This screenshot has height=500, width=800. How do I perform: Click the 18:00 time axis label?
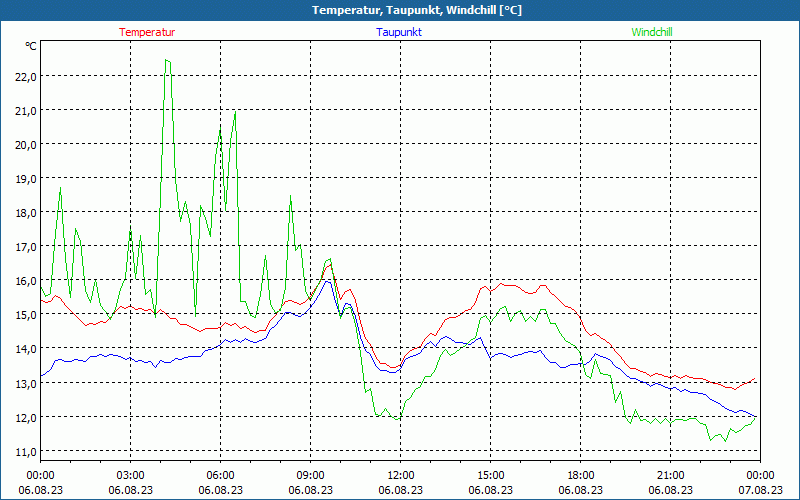tap(581, 476)
